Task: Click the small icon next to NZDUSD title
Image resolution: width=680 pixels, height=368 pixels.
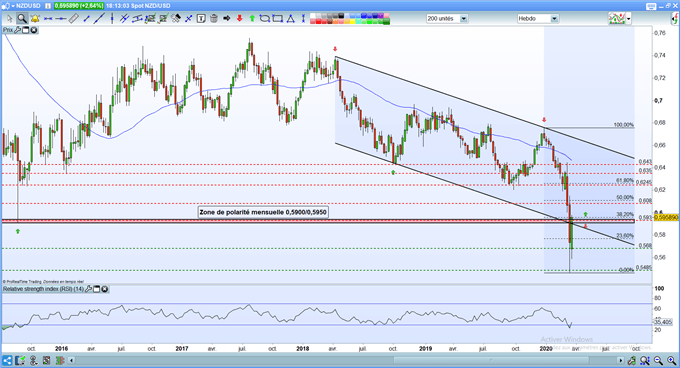Action: click(x=47, y=6)
